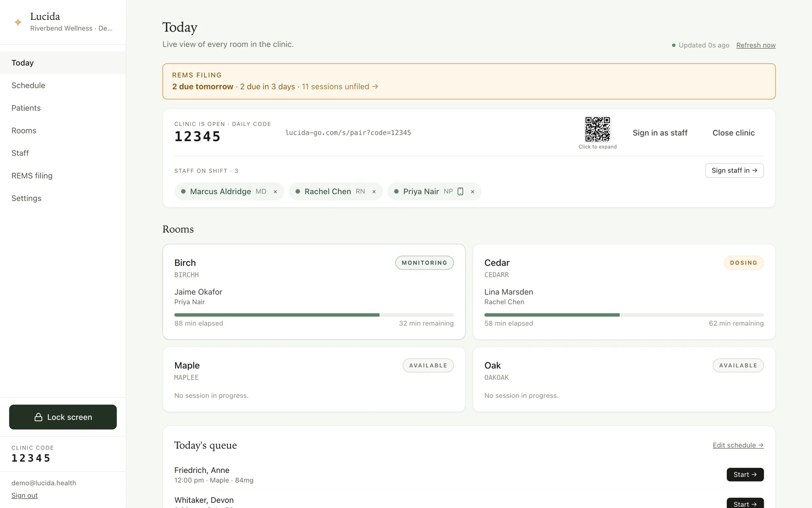Click Maple's AVAILABLE badge
The width and height of the screenshot is (812, 508).
pyautogui.click(x=428, y=365)
